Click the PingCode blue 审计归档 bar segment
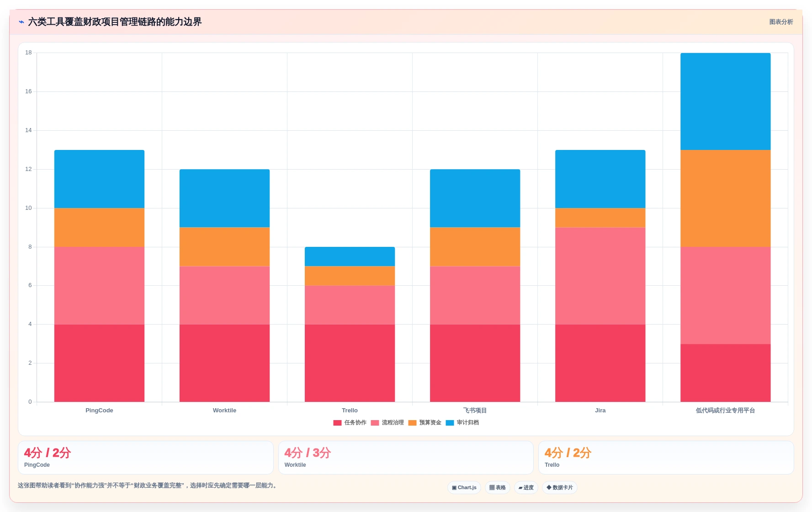Image resolution: width=812 pixels, height=512 pixels. click(99, 179)
